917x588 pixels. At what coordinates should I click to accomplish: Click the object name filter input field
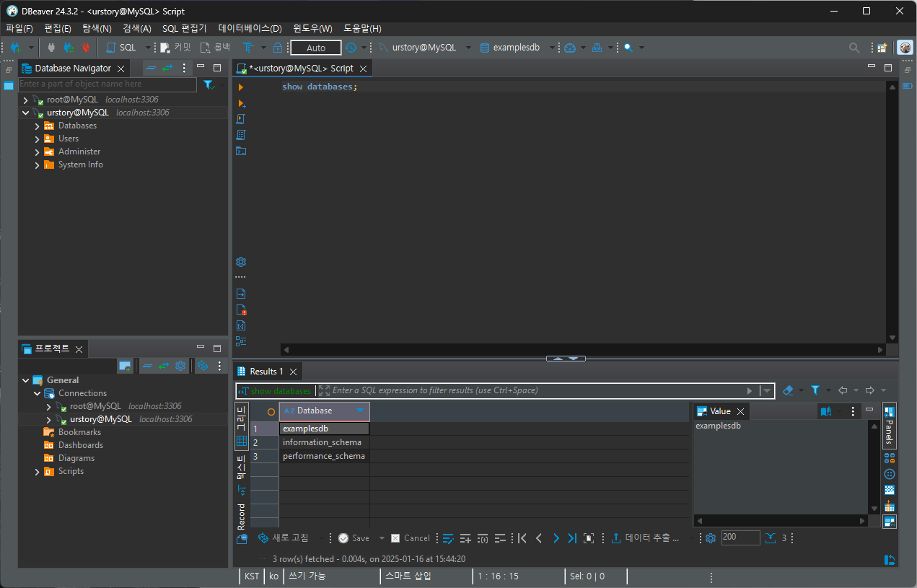(x=107, y=84)
